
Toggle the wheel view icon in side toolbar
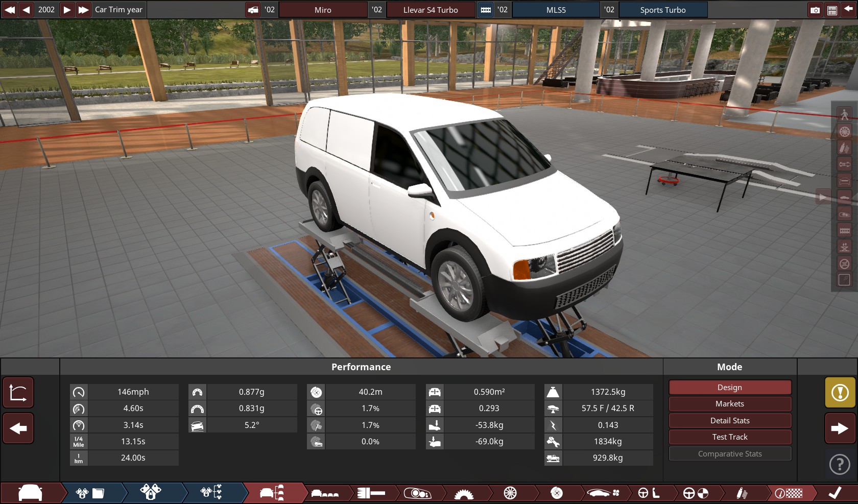[x=844, y=131]
